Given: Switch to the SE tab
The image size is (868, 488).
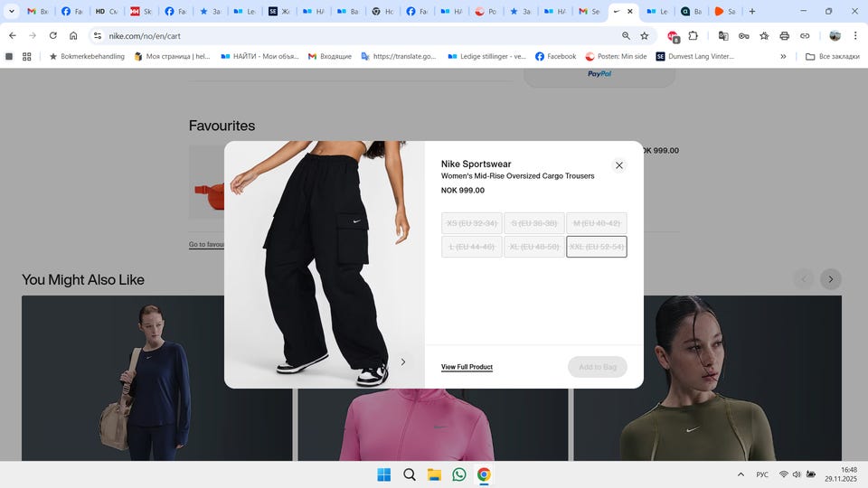Looking at the screenshot, I should pyautogui.click(x=278, y=11).
